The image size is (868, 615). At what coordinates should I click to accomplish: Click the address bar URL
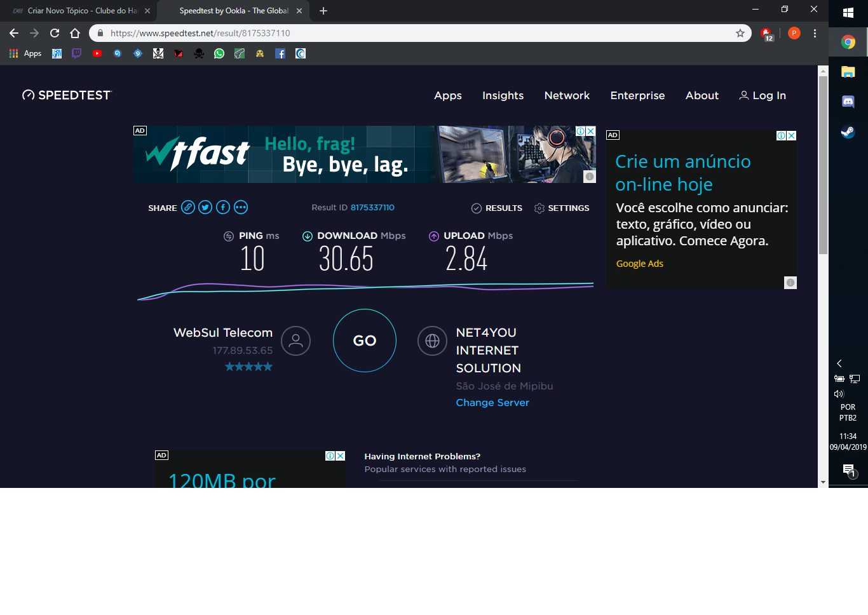pos(200,33)
